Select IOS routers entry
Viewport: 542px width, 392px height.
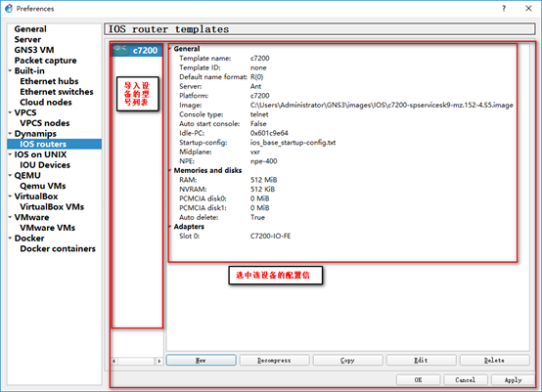[54, 144]
